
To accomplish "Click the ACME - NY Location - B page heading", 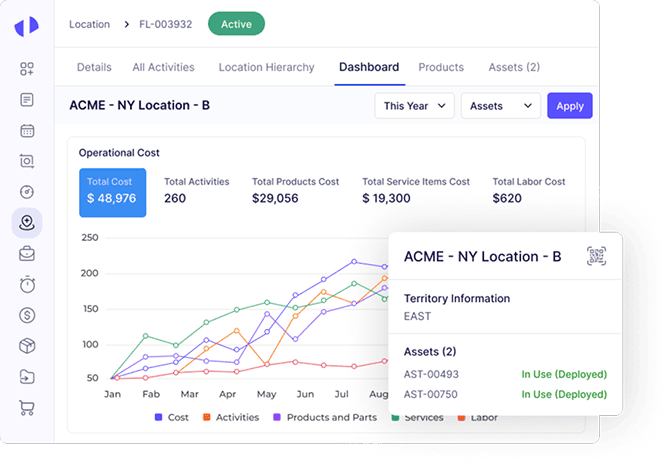I will [x=140, y=105].
